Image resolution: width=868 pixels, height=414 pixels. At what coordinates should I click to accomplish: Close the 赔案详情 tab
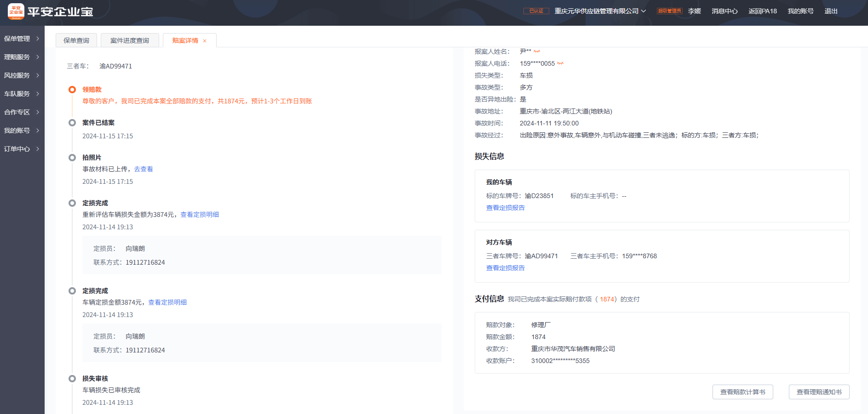(x=205, y=41)
